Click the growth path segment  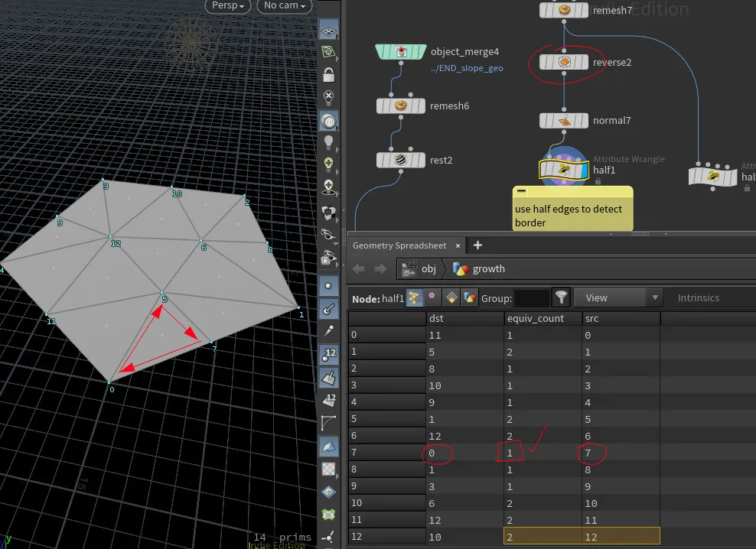479,269
